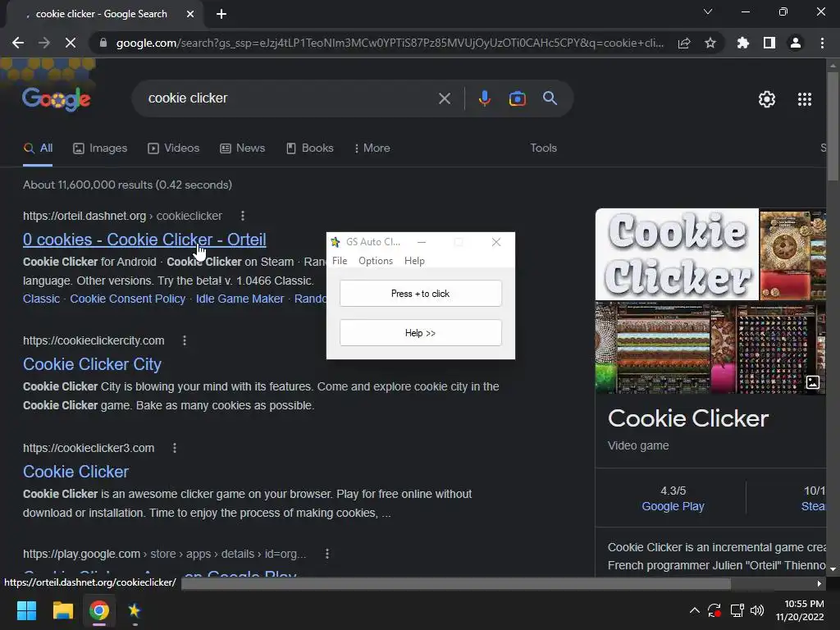Viewport: 840px width, 630px height.
Task: Click Chrome icon in the taskbar
Action: point(99,610)
